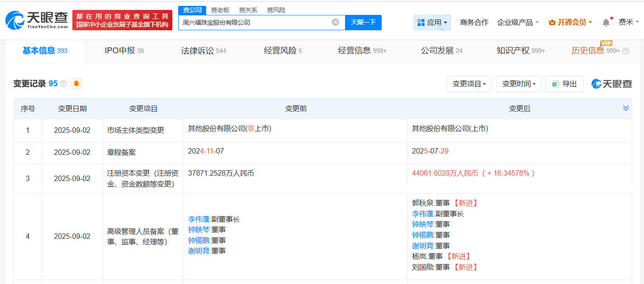This screenshot has width=644, height=284.
Task: Click the 导出 export button
Action: (x=564, y=84)
